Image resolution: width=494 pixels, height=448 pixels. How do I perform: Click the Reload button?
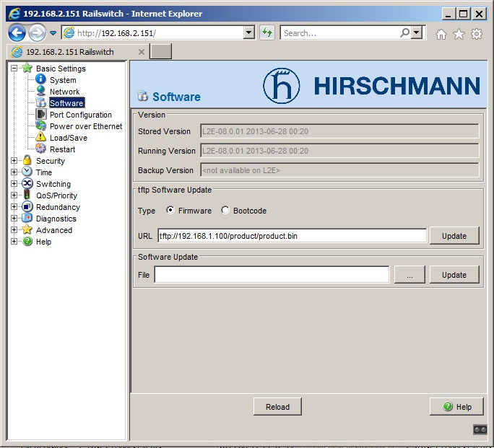pos(277,407)
